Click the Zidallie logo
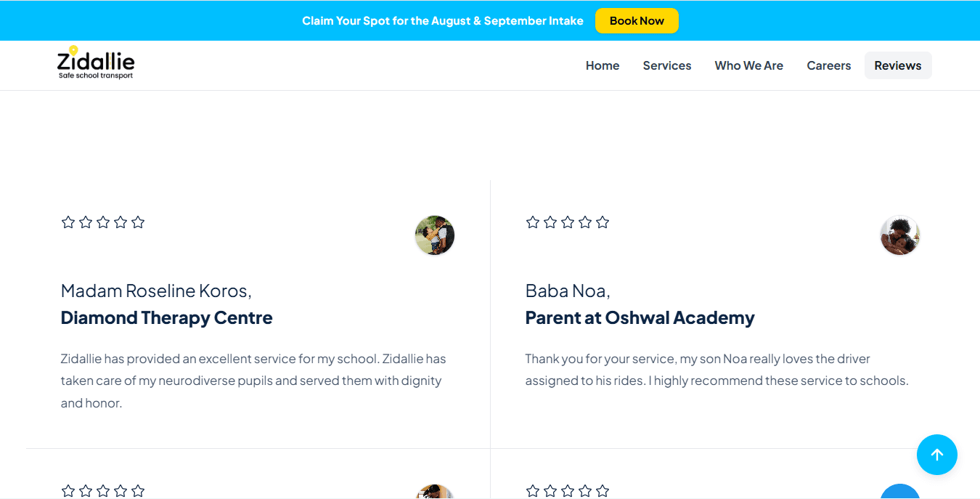The width and height of the screenshot is (980, 499). 96,63
